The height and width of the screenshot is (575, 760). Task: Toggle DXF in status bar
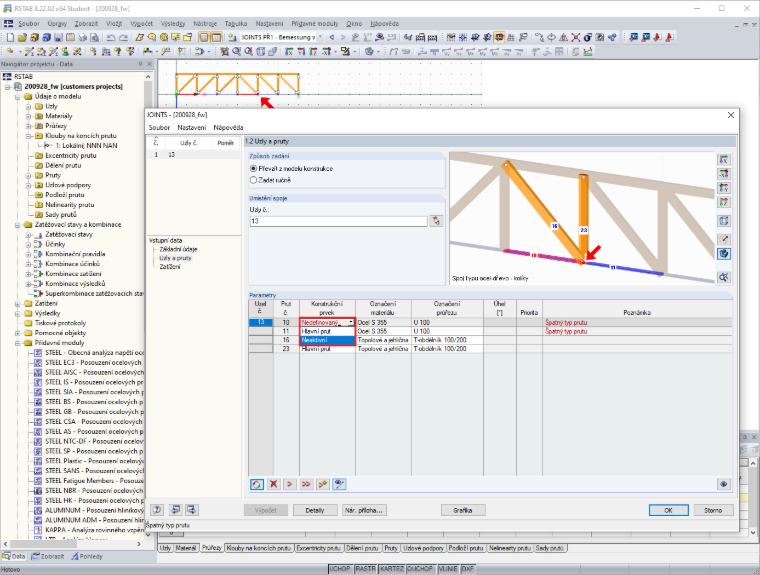tap(468, 569)
